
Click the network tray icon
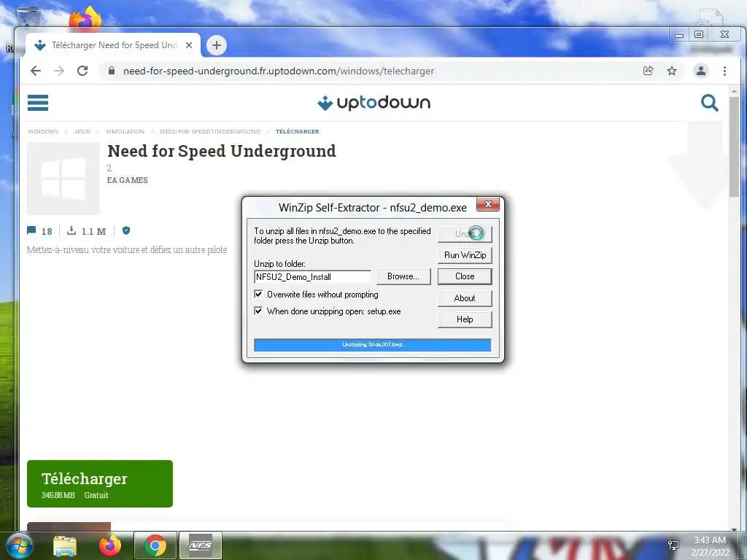point(673,545)
